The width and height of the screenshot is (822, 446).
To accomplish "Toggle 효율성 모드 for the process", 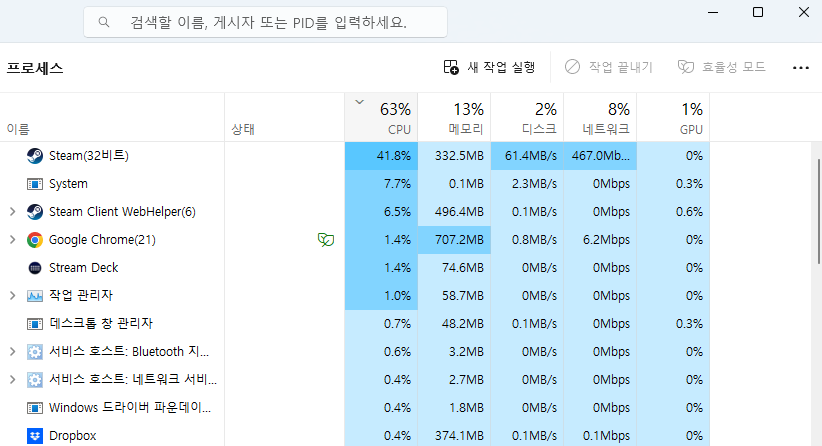I will 721,67.
